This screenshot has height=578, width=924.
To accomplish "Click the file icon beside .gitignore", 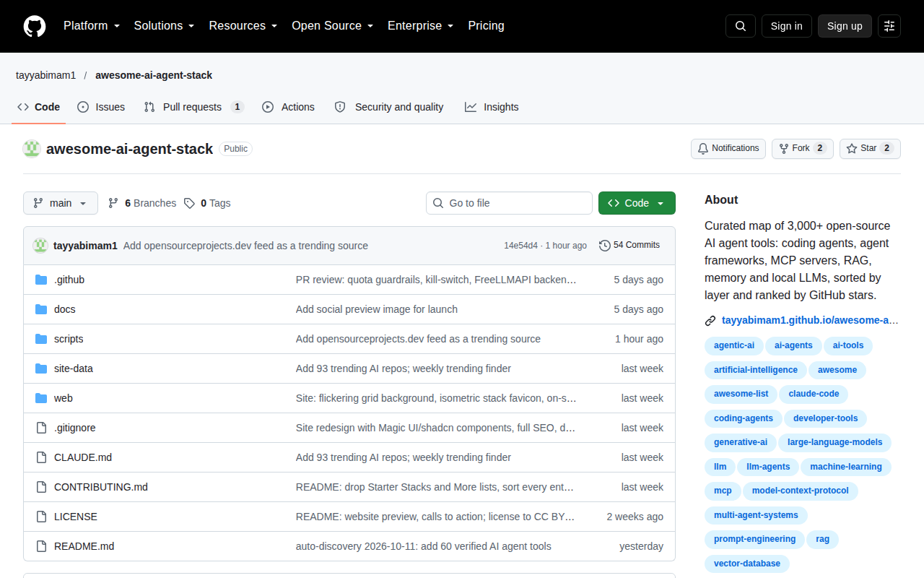I will click(41, 428).
